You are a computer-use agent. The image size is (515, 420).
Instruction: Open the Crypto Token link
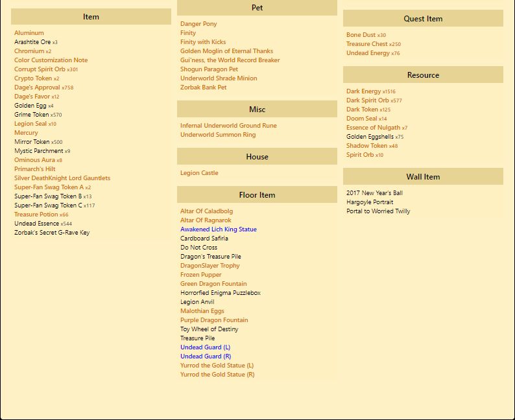pos(33,78)
